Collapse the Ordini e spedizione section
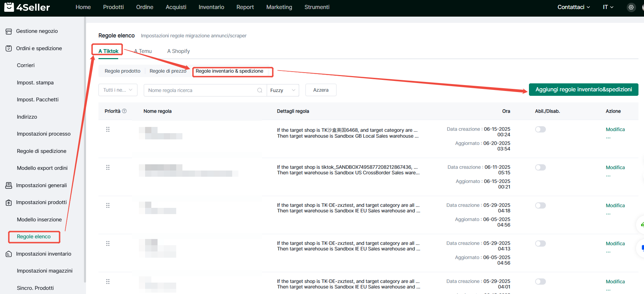644x294 pixels. (39, 48)
